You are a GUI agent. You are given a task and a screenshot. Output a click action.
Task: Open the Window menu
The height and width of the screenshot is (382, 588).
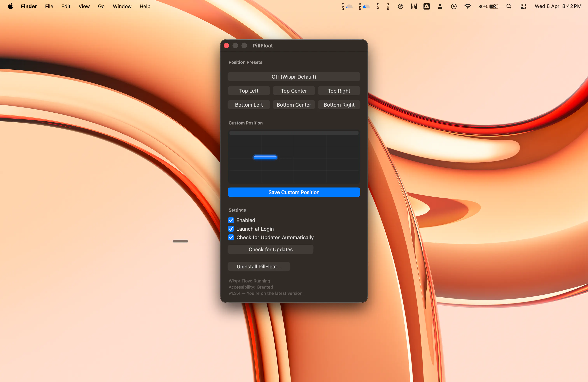pyautogui.click(x=122, y=6)
